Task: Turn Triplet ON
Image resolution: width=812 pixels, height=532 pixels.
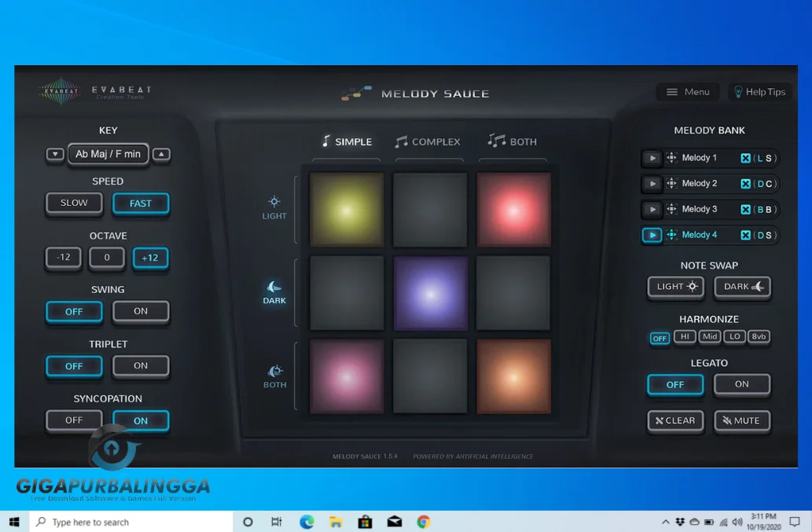Action: [x=141, y=366]
